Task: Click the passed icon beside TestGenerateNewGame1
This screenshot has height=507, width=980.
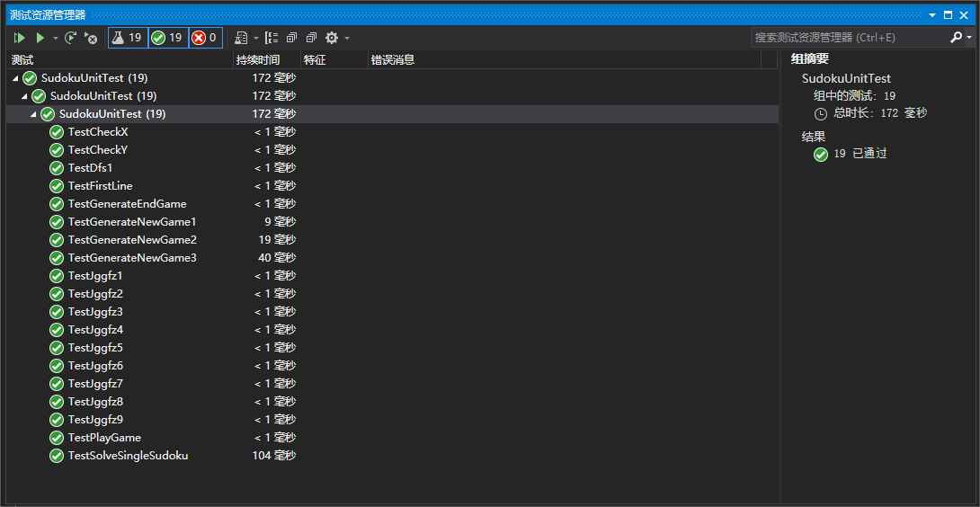Action: click(57, 222)
